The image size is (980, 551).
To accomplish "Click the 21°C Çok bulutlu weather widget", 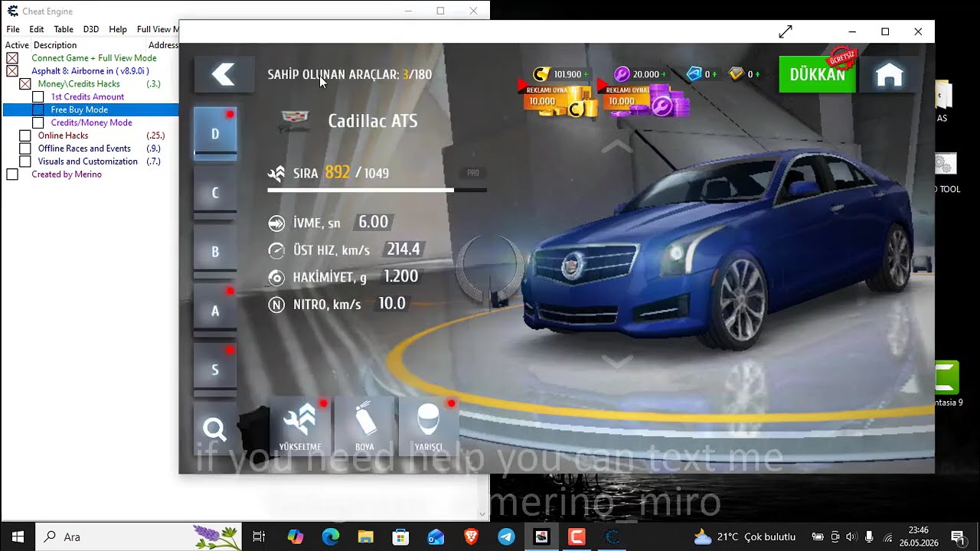I will [744, 536].
